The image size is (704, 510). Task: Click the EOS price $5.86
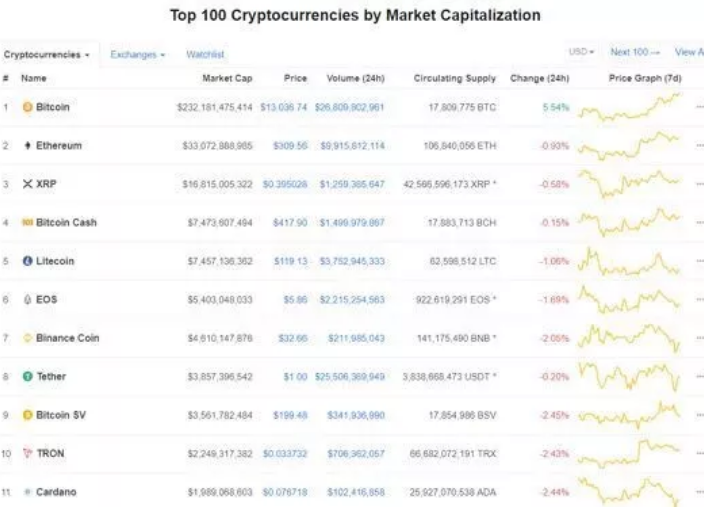point(295,299)
